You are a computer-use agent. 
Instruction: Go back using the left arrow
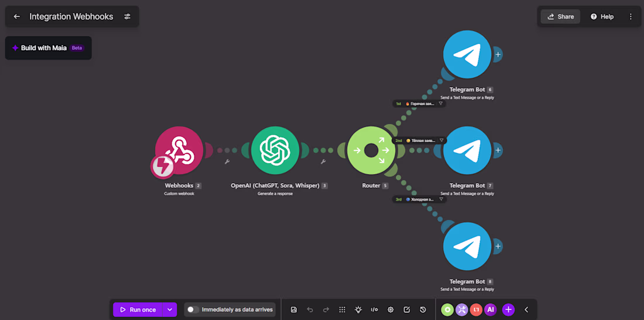tap(16, 17)
